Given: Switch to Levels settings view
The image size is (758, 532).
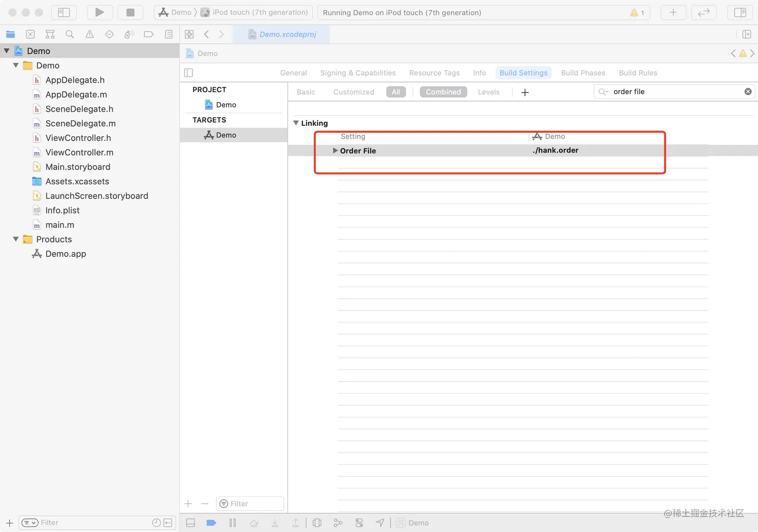Looking at the screenshot, I should click(x=488, y=92).
